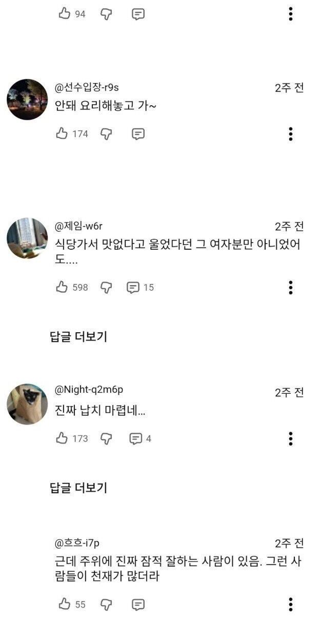Like the comment by @선수입장-r9s
The image size is (322, 644).
[62, 134]
